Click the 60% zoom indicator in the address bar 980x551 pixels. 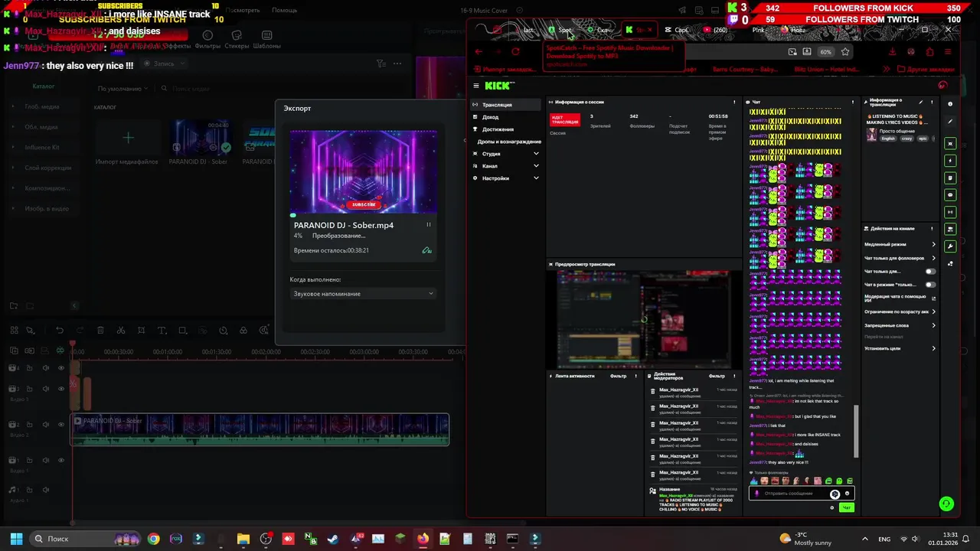[x=825, y=52]
